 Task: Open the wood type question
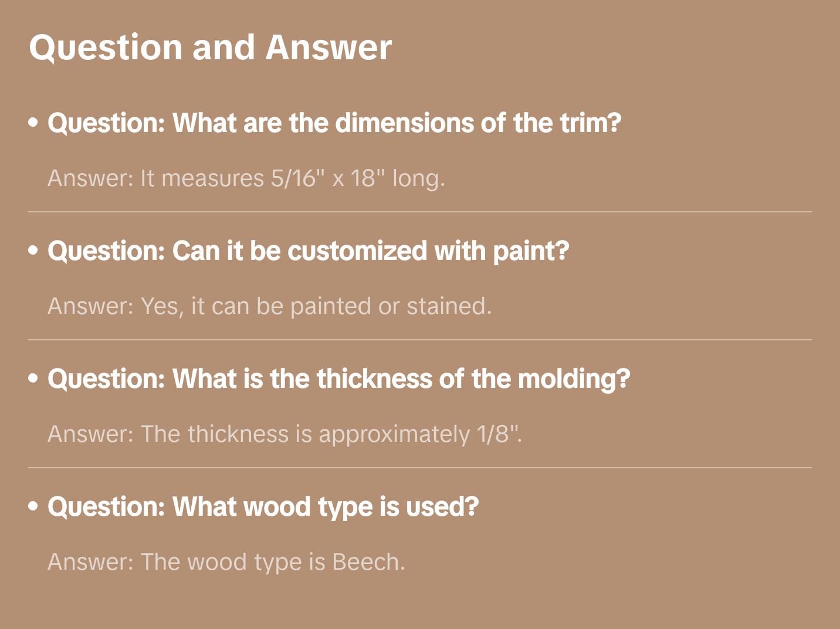[263, 507]
